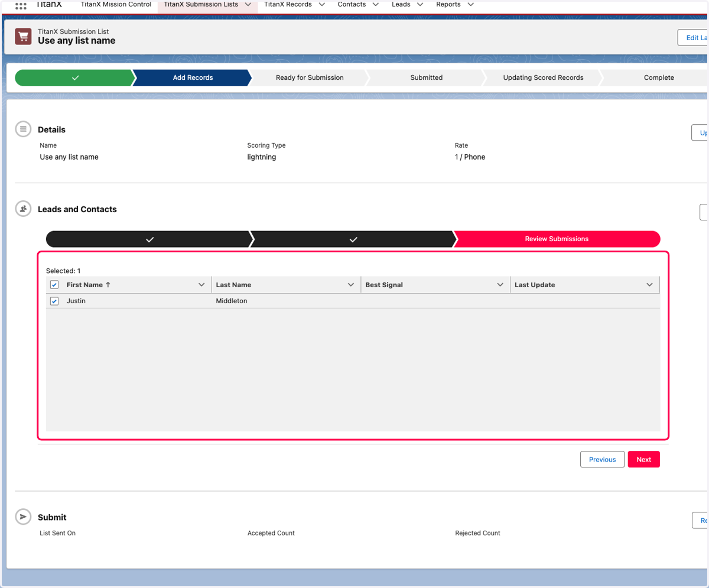Open the Last Name column menu chevron
The height and width of the screenshot is (588, 709).
[x=351, y=285]
